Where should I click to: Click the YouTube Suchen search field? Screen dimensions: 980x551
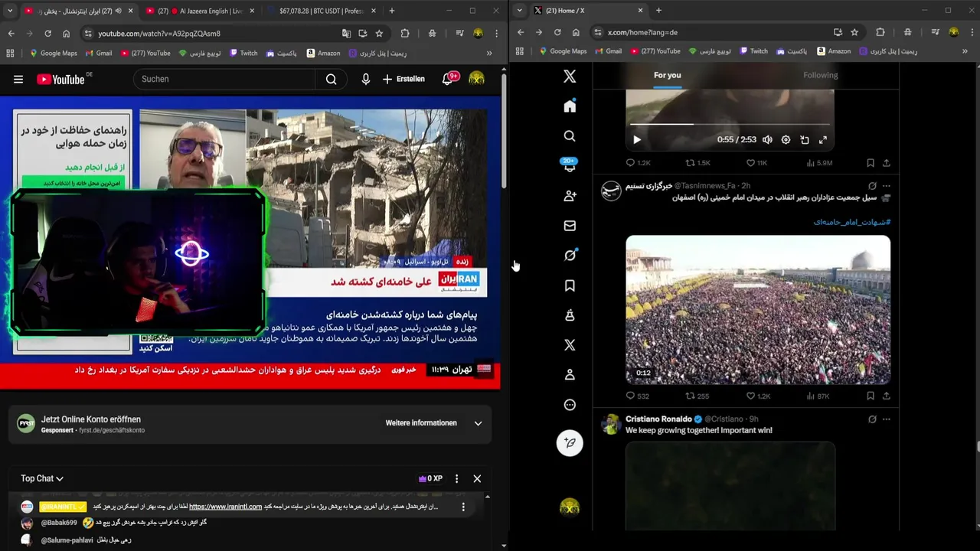pyautogui.click(x=224, y=79)
